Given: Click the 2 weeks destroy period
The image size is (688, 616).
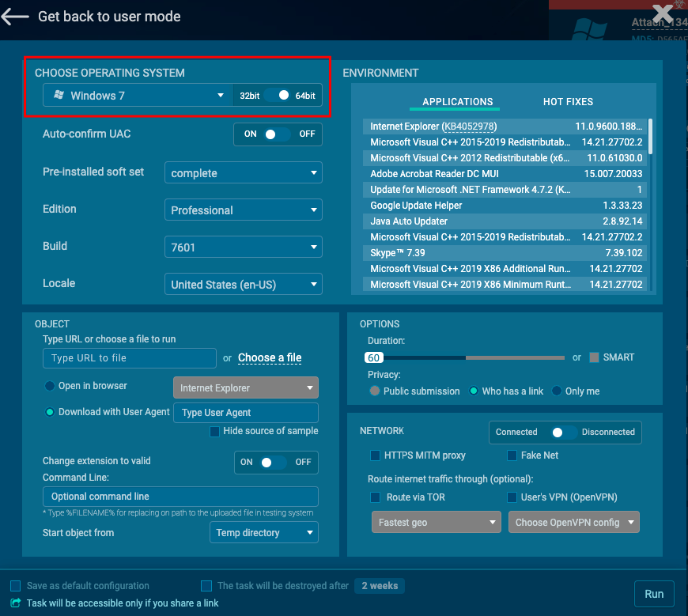Looking at the screenshot, I should (x=380, y=586).
